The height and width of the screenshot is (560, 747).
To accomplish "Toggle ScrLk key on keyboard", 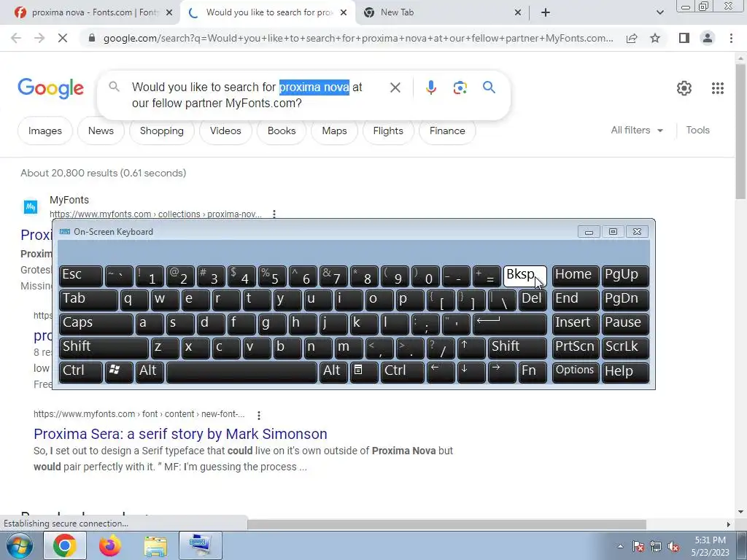I will tap(624, 348).
